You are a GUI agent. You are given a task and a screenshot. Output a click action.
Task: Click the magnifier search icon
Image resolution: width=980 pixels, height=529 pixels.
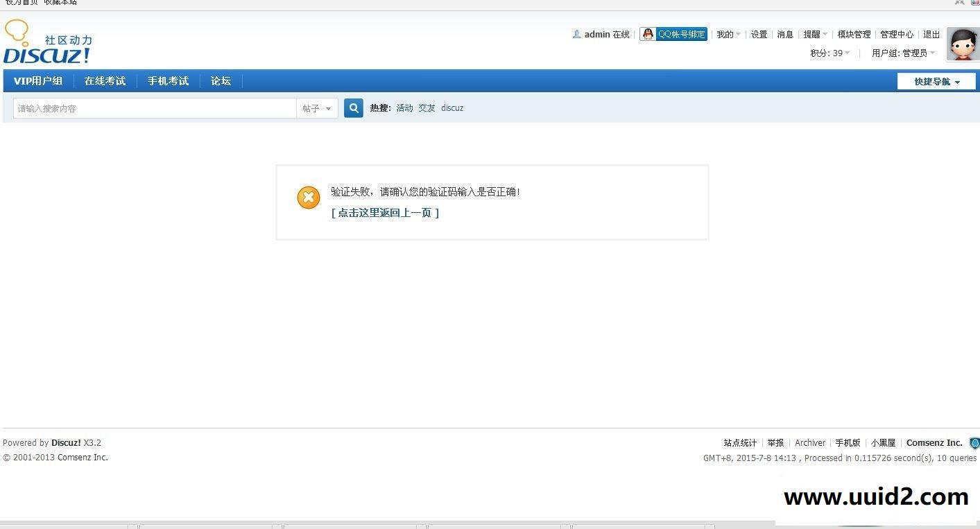point(353,107)
